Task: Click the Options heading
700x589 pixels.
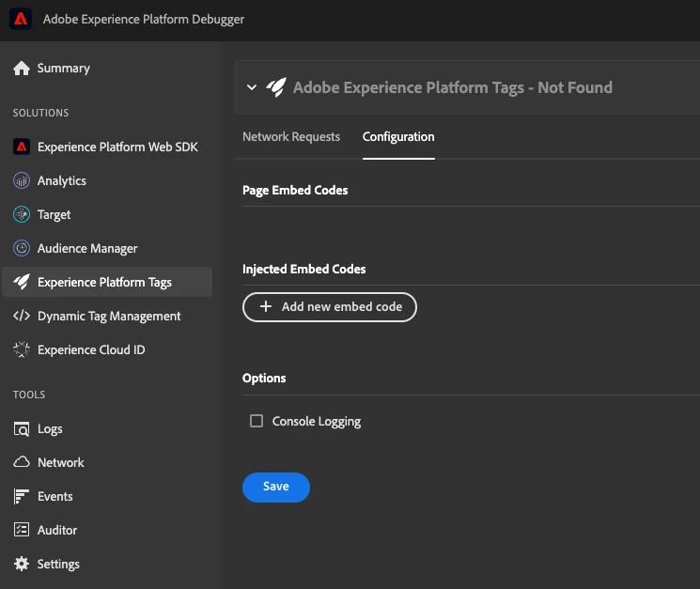Action: pos(264,378)
